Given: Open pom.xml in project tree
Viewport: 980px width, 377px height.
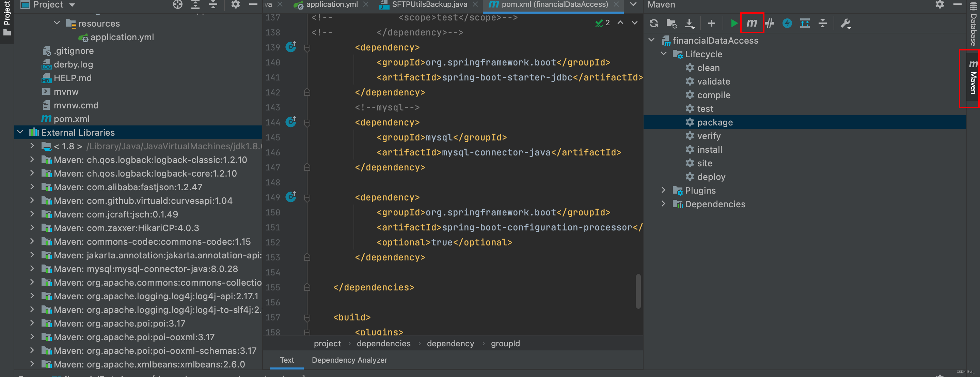Looking at the screenshot, I should click(71, 119).
